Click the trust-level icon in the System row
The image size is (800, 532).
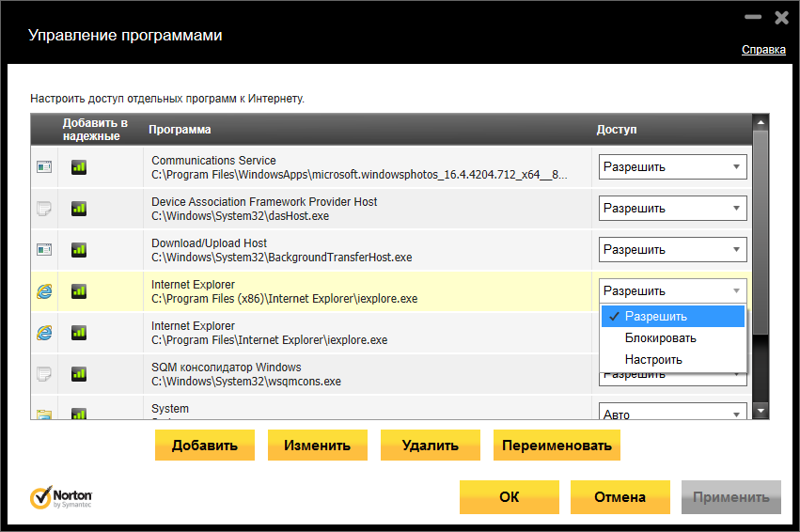(79, 414)
